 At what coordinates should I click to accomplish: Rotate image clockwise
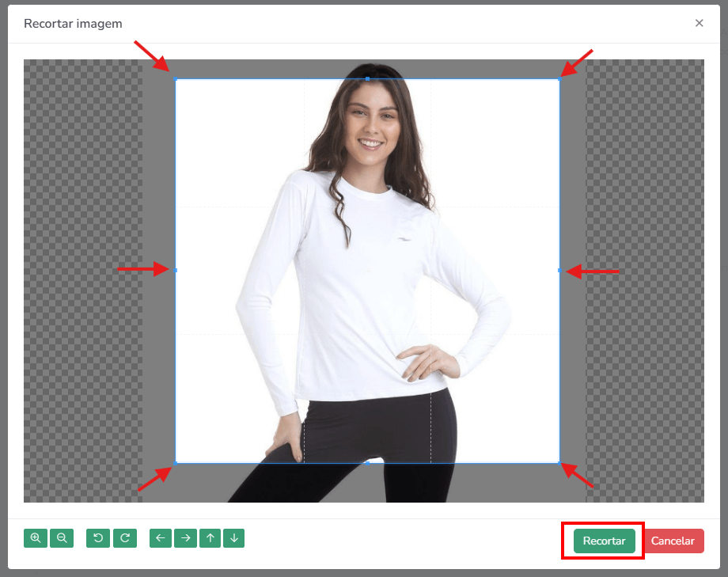click(125, 538)
